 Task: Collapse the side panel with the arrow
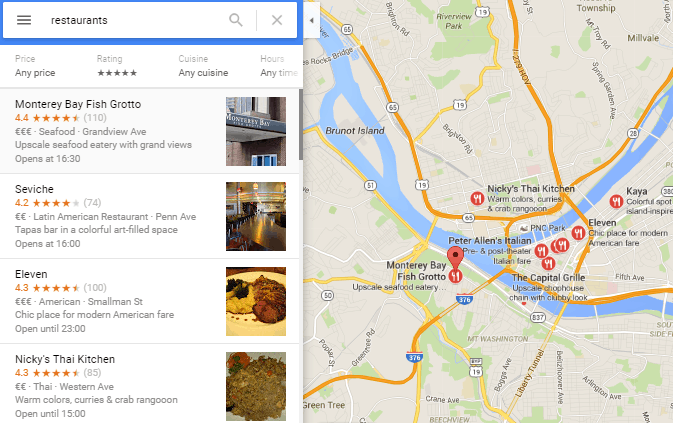click(x=312, y=20)
